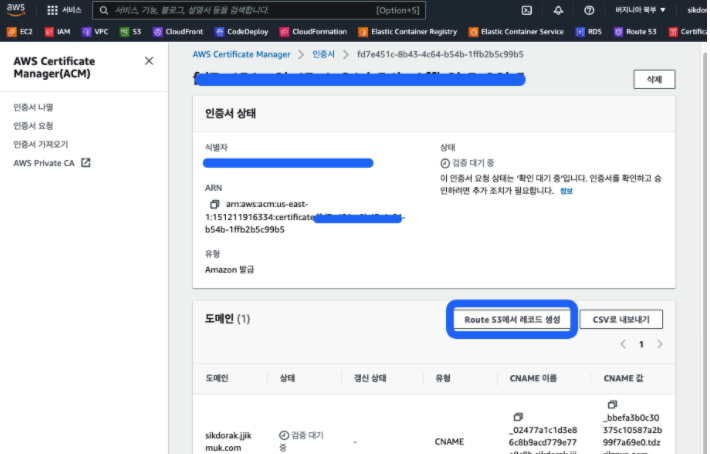Copy the CNAME value icon
Screen dimensions: 710x454
pos(612,404)
